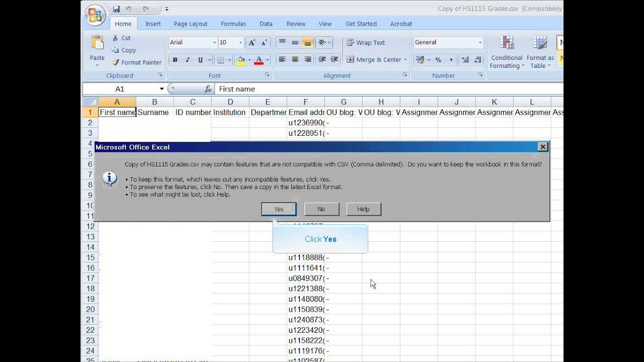Click Copy in Clipboard group
644x362 pixels.
point(124,50)
